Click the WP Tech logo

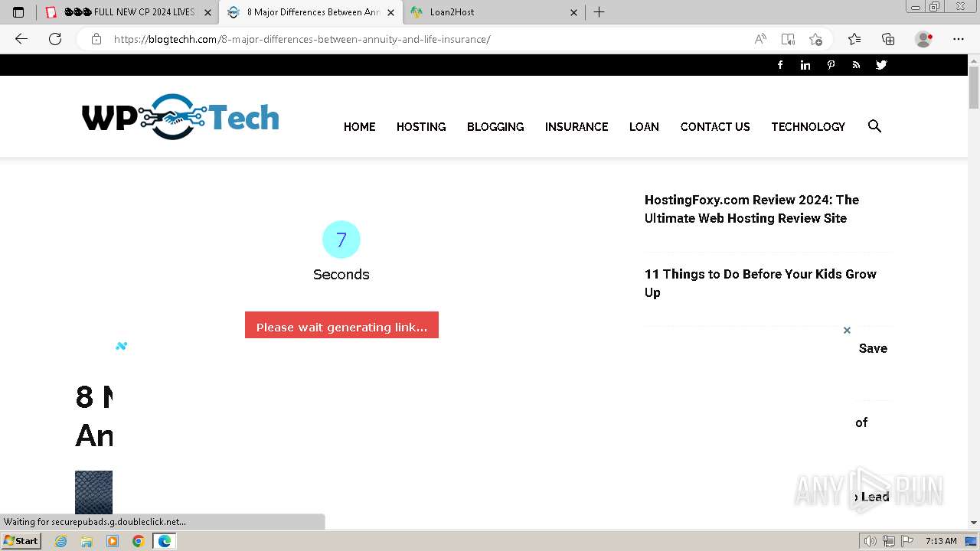click(x=181, y=117)
